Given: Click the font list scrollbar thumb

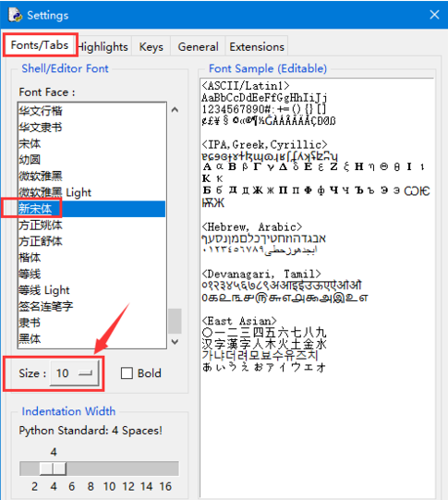Looking at the screenshot, I should (175, 321).
